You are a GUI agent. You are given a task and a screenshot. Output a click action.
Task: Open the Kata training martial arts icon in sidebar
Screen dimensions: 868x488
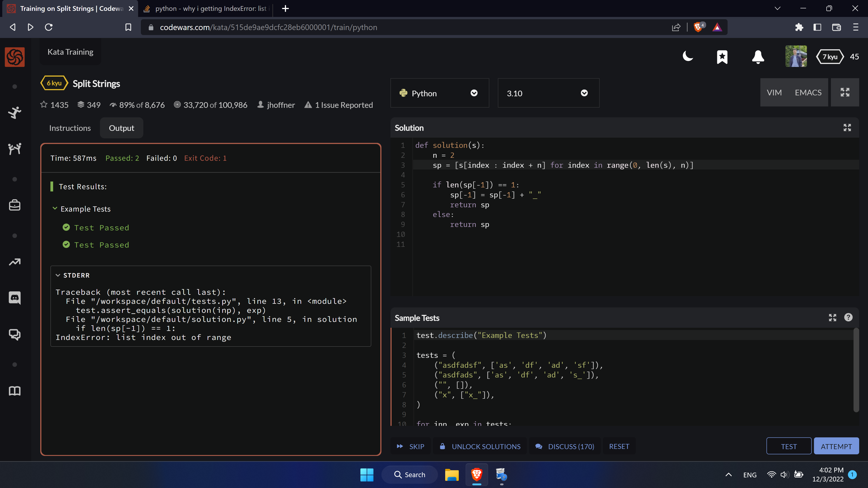[14, 113]
